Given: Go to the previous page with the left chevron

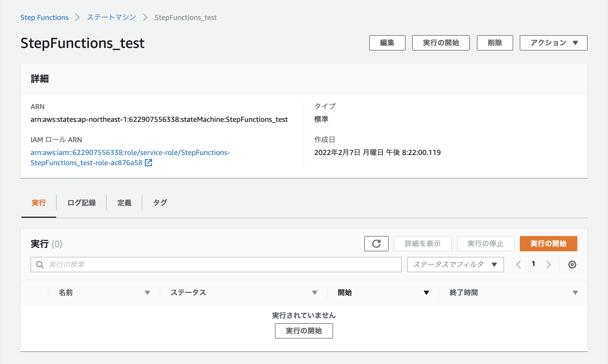Looking at the screenshot, I should tap(518, 265).
